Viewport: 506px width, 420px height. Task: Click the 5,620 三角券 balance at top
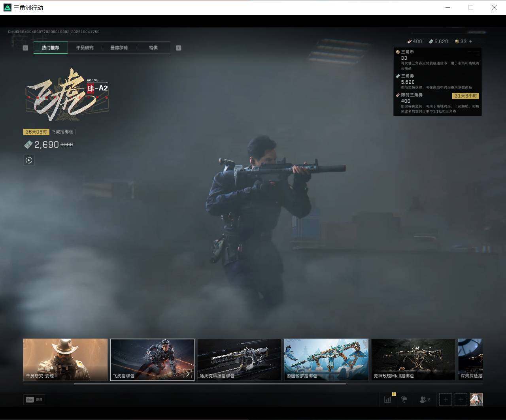point(438,41)
